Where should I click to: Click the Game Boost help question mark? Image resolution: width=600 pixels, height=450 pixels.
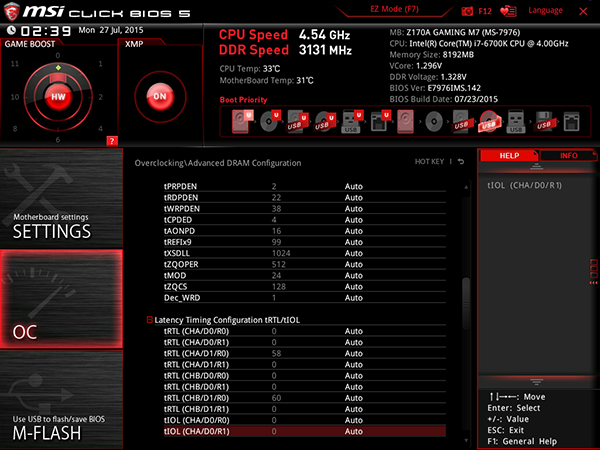pyautogui.click(x=112, y=141)
